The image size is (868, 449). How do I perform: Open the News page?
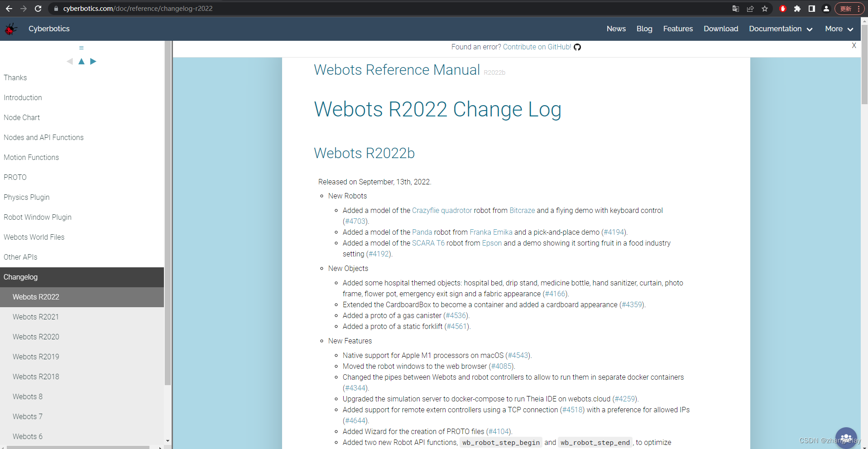point(616,29)
